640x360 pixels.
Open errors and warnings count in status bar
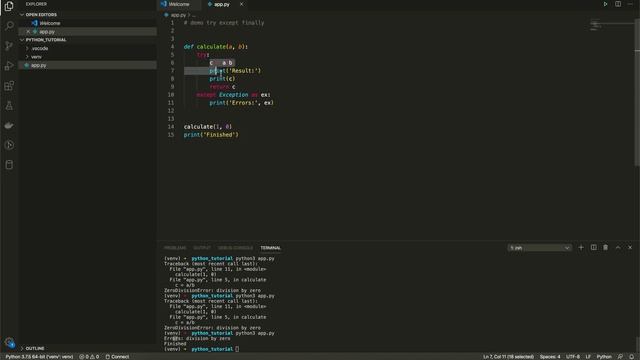tap(89, 357)
